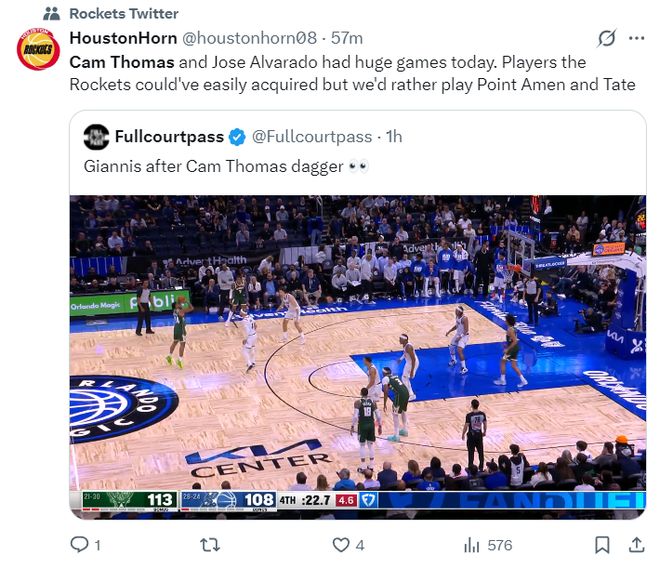This screenshot has width=660, height=568.
Task: Click the Fullcourtpass profile picture
Action: click(96, 137)
